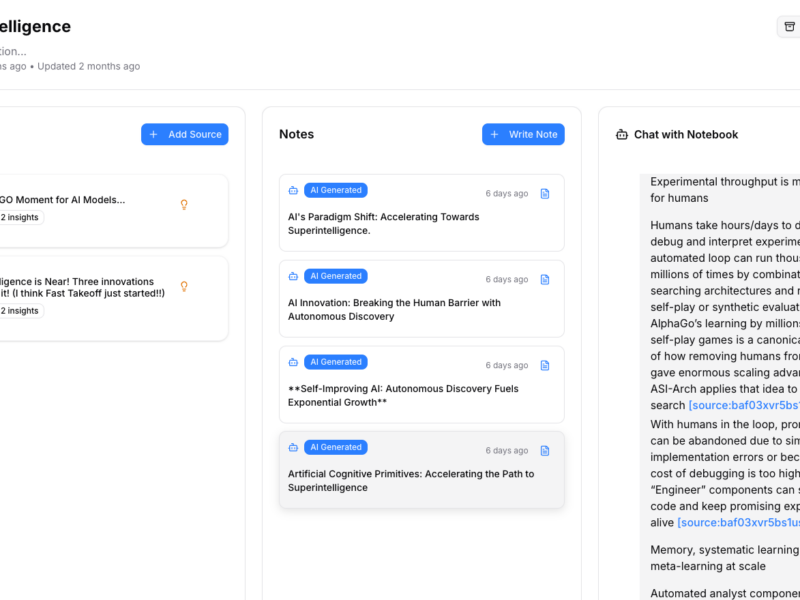Click document icon on AI's Paradigm Shift note
The image size is (800, 600).
545,194
